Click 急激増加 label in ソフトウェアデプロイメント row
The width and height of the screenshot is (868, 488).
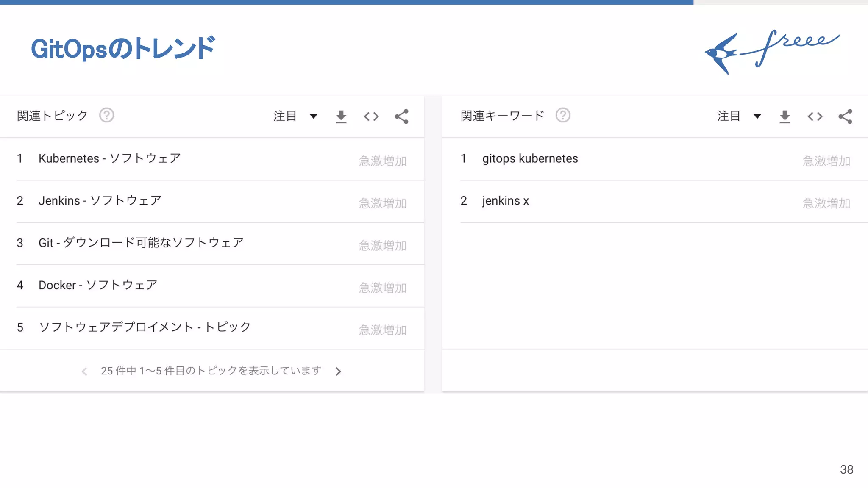pyautogui.click(x=383, y=330)
